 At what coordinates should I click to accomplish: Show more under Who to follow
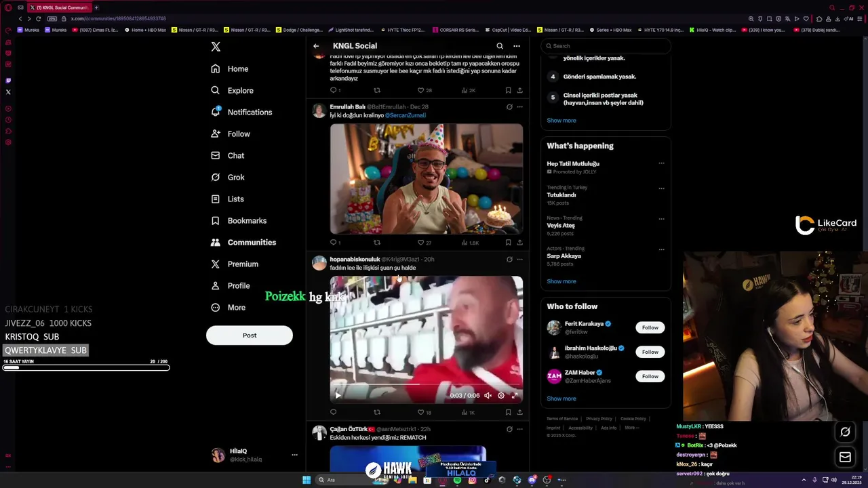[x=561, y=399]
